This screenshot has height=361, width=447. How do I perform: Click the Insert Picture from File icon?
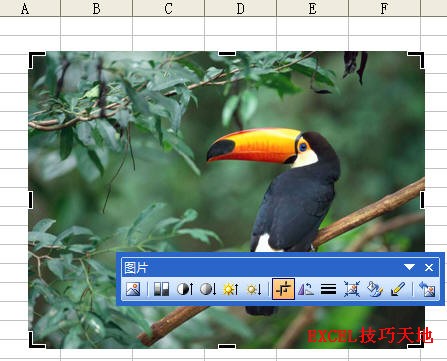click(x=133, y=289)
